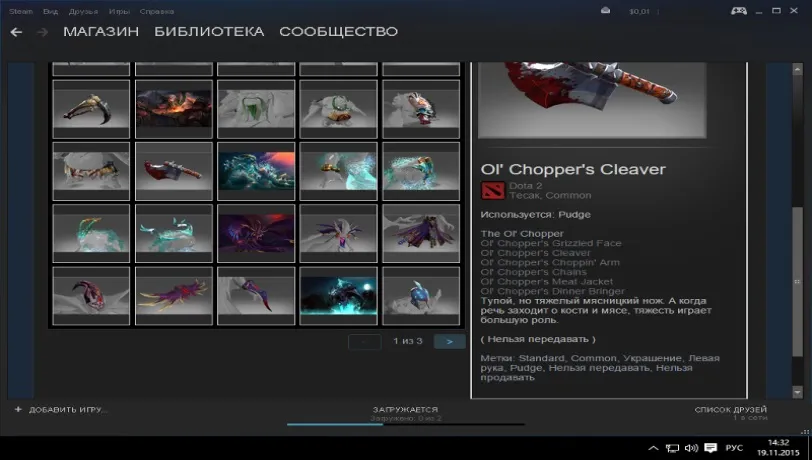Open the ЗАГРУЖАЕТСЯ downloads status
This screenshot has width=812, height=460.
point(405,409)
